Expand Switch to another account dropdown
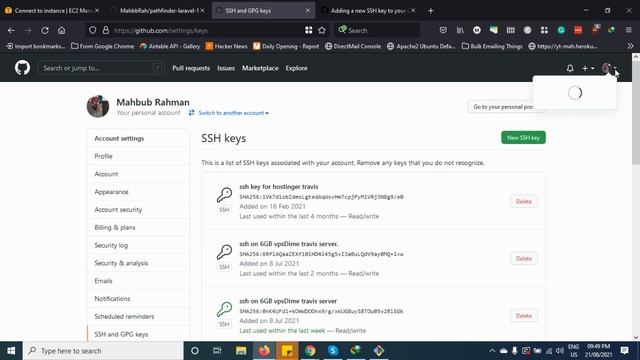Screen dimensions: 640x360 coord(233,113)
